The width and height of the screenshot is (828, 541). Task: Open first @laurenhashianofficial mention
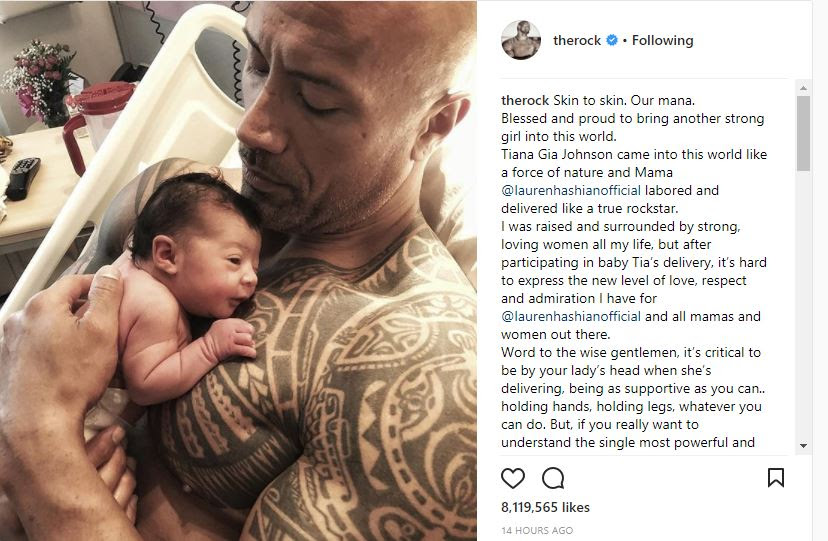(x=571, y=190)
